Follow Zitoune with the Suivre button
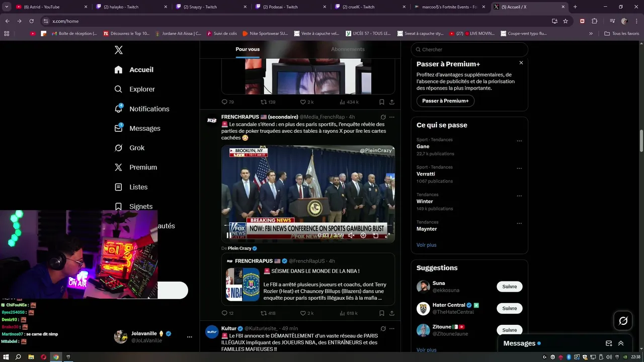 [x=510, y=330]
